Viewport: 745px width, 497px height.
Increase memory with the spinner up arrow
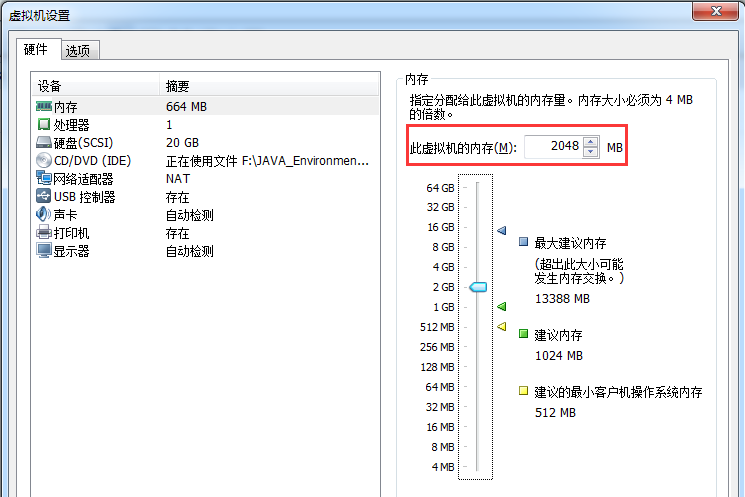[590, 142]
